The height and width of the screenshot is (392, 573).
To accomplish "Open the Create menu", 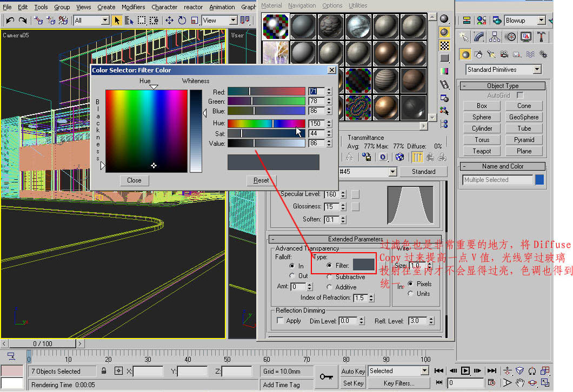I will (106, 7).
